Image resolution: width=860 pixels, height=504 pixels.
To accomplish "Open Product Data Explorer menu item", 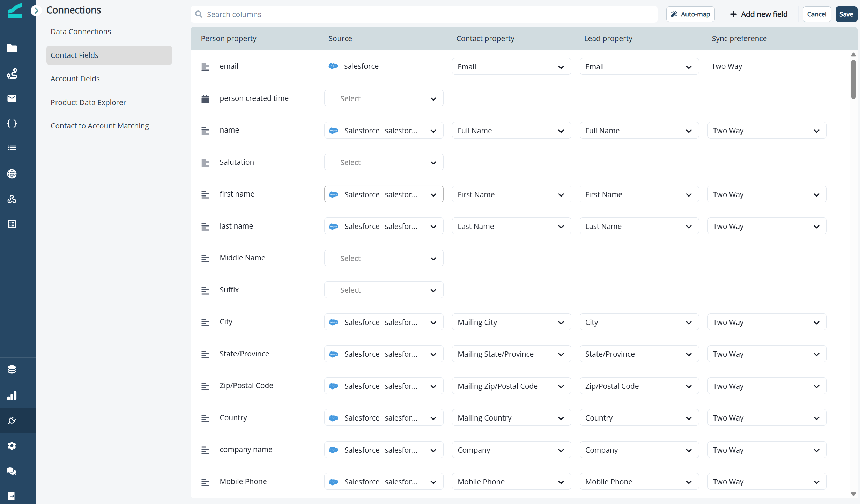I will (88, 102).
